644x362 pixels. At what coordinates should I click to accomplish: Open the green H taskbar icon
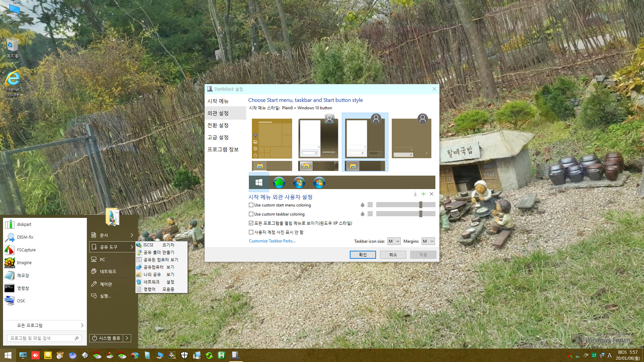pos(222,355)
